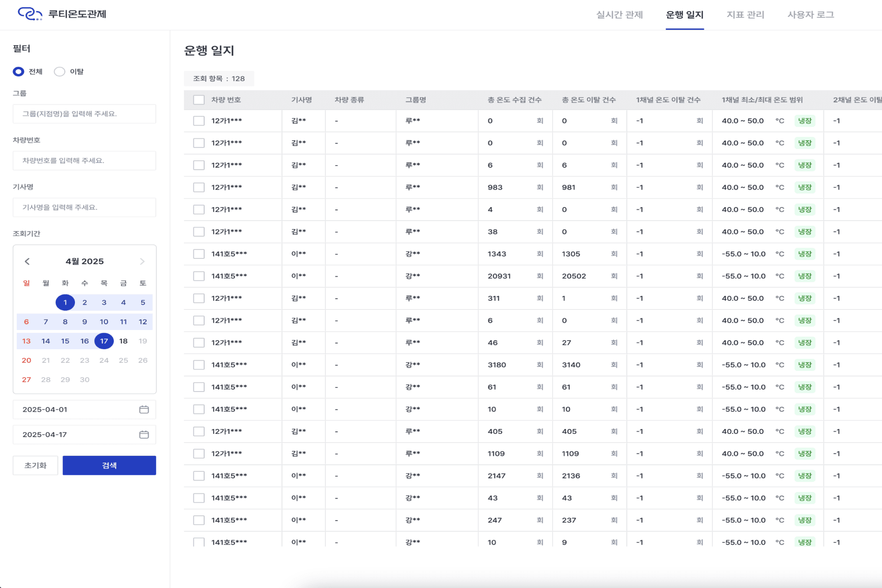The width and height of the screenshot is (882, 588).
Task: Select April 13 in the calendar
Action: 26,341
